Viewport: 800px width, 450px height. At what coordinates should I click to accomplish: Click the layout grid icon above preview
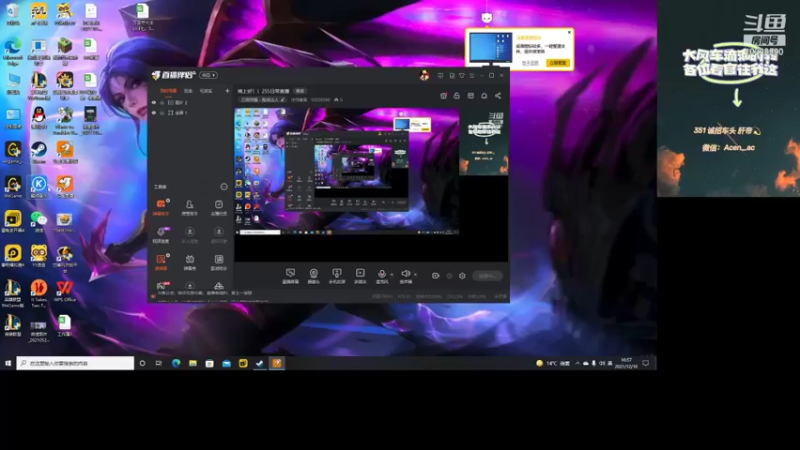point(470,95)
